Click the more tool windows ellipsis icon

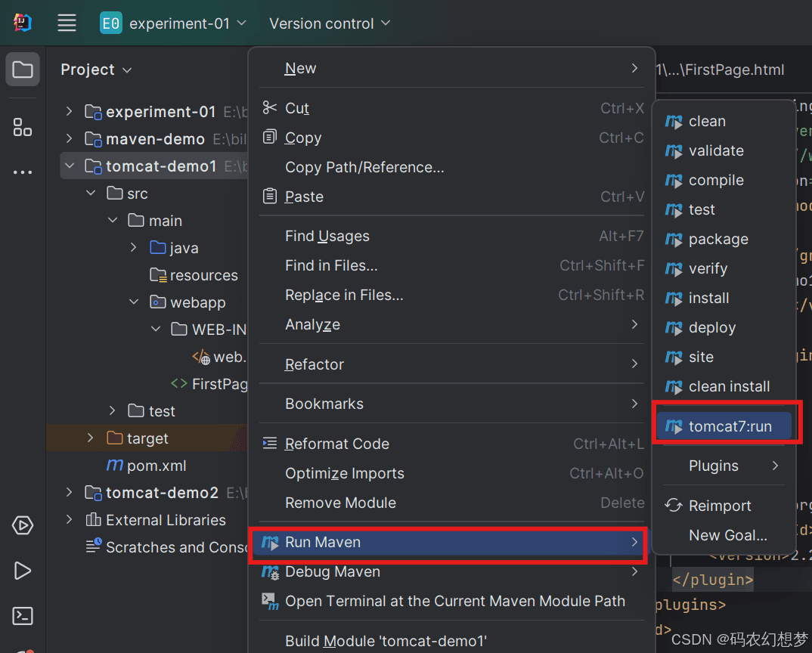click(x=23, y=172)
